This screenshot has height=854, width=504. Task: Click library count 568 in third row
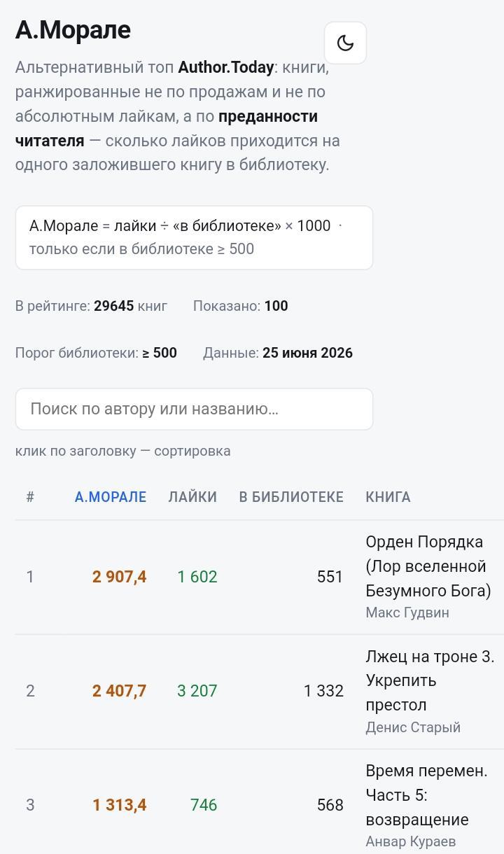click(330, 805)
